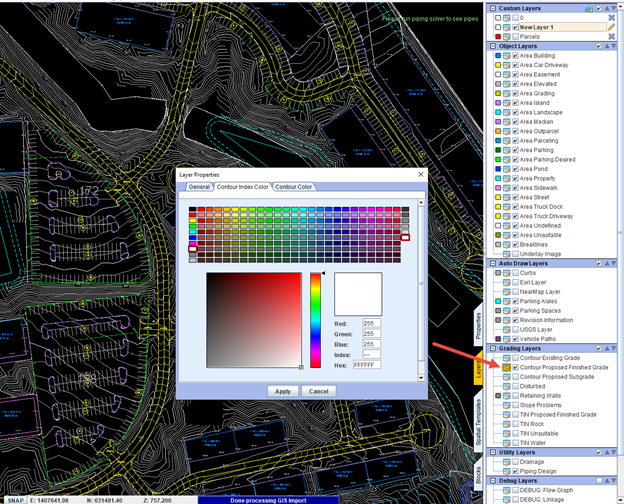
Task: Open layer properties icon for Breaklines
Action: click(x=506, y=244)
